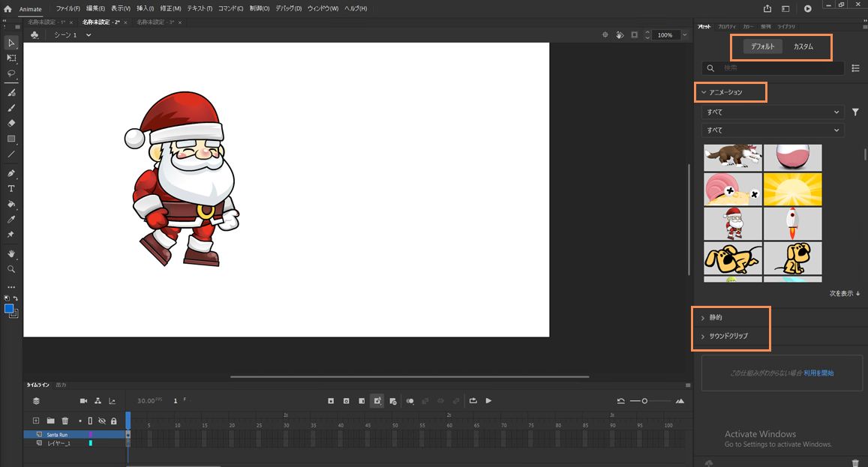Screen dimensions: 868x467
Task: Click the layer depth graph icon
Action: coord(113,400)
